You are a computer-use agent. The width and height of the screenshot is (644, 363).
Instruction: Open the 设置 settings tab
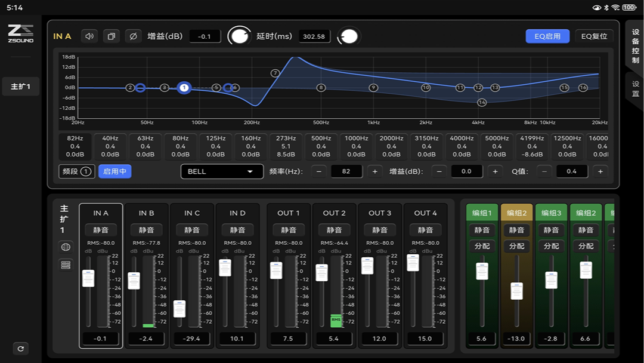point(635,89)
